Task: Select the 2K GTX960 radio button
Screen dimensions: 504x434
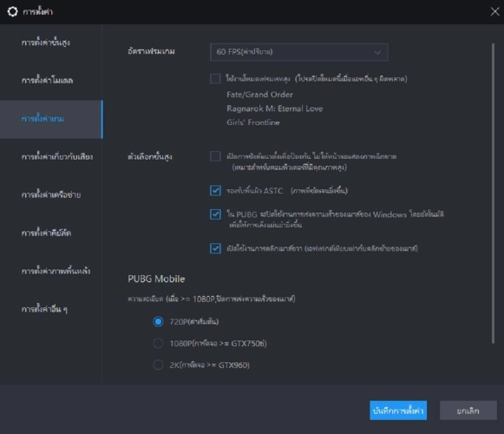Action: [x=158, y=365]
